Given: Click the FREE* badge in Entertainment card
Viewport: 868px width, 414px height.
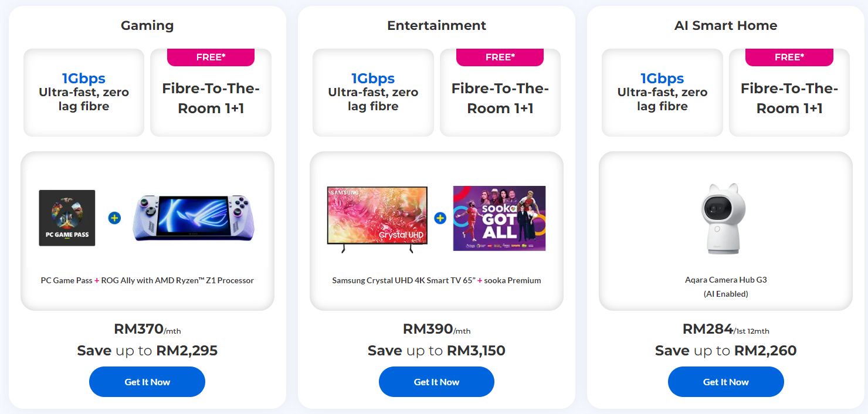Looking at the screenshot, I should 500,57.
